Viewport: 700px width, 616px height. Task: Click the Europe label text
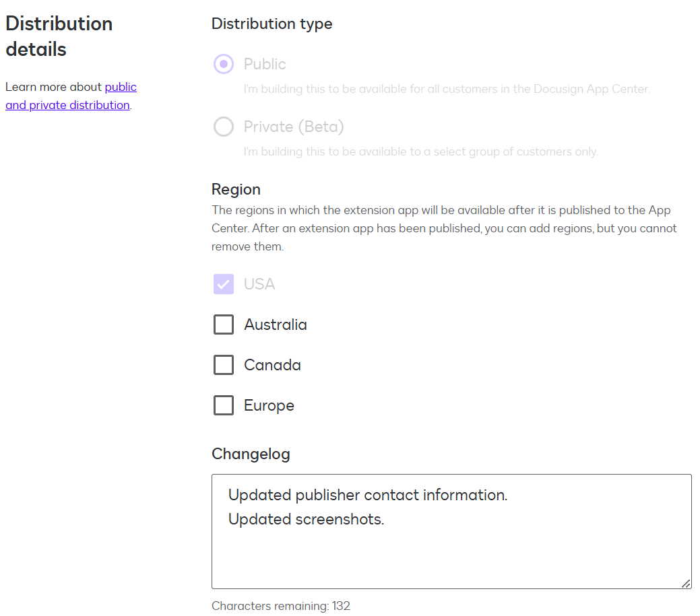pos(269,405)
